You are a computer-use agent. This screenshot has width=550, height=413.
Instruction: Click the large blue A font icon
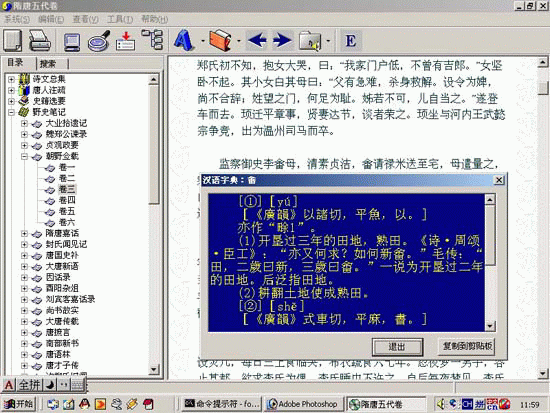click(x=183, y=40)
